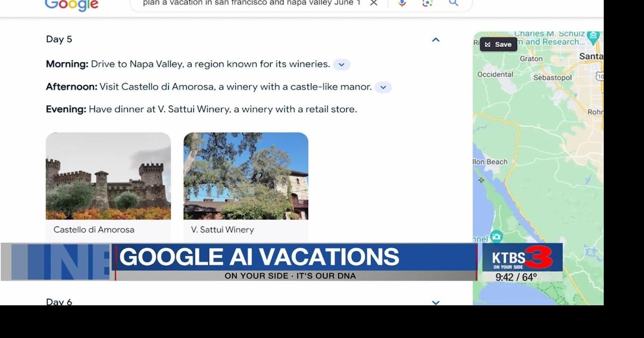644x338 pixels.
Task: Open the Castello di Amorosa location link
Action: (x=94, y=229)
